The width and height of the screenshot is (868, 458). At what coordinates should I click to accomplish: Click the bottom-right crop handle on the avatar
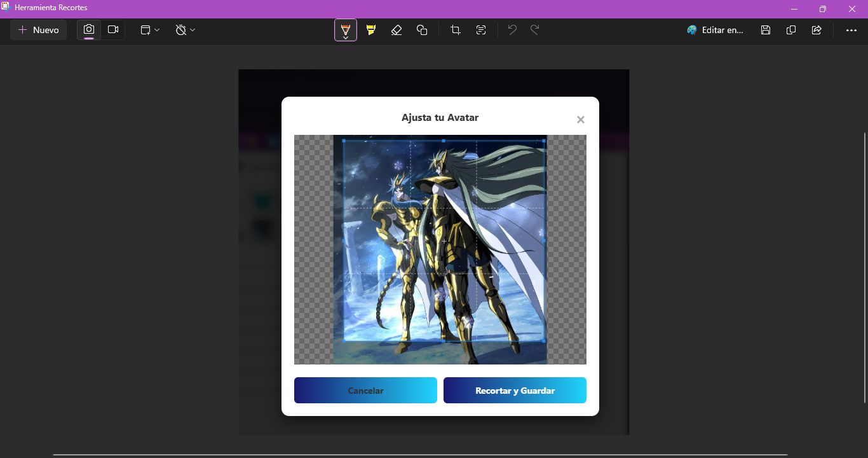click(544, 341)
